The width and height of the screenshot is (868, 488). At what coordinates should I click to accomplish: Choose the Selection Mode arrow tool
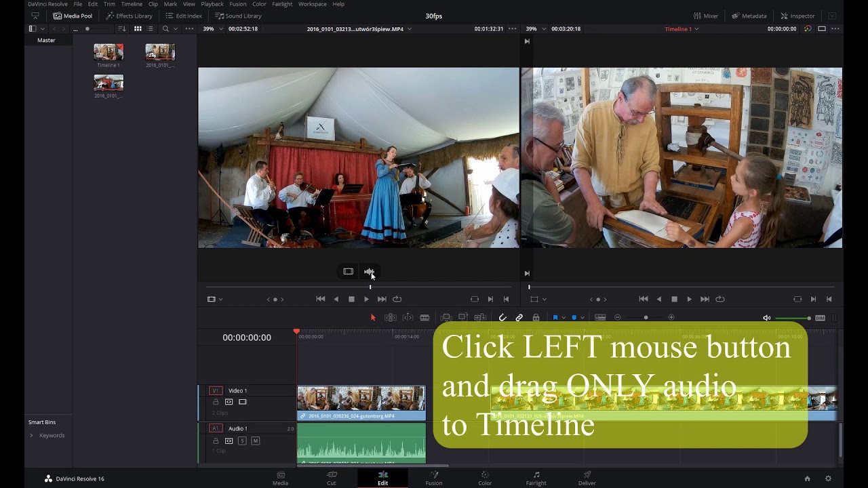[x=373, y=317]
